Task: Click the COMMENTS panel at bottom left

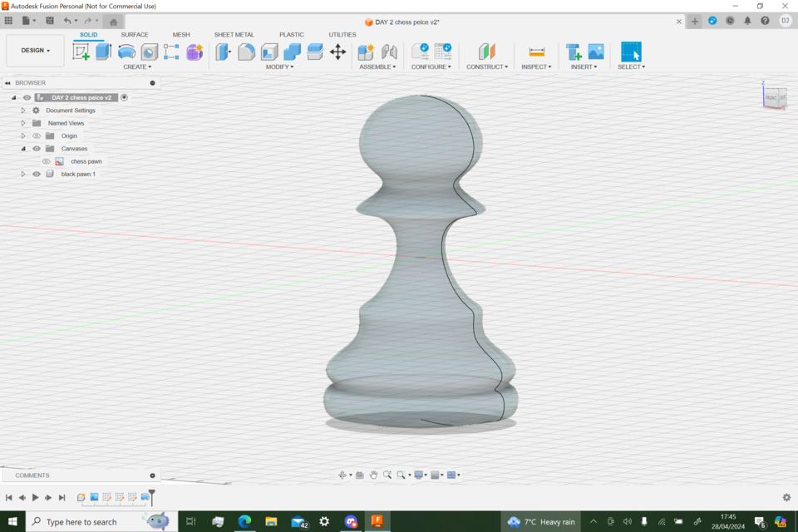Action: click(32, 475)
